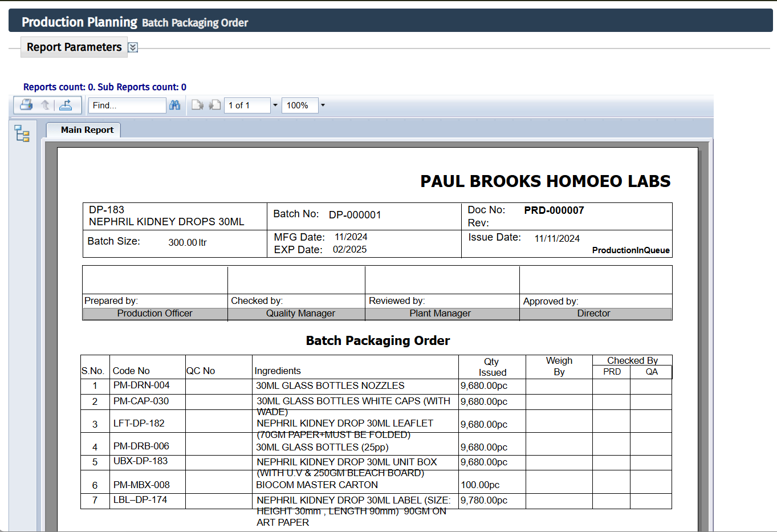Click the Weigh By column header
This screenshot has height=532, width=777.
tap(559, 367)
